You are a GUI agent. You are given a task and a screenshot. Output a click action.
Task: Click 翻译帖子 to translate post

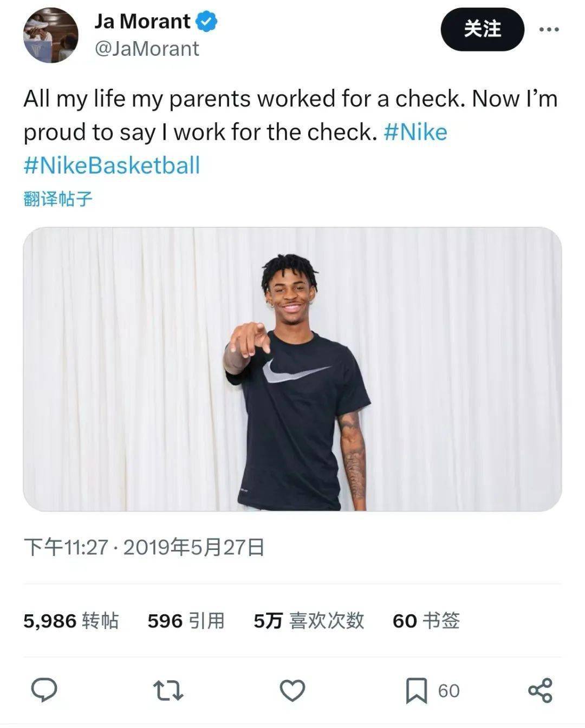pos(58,199)
